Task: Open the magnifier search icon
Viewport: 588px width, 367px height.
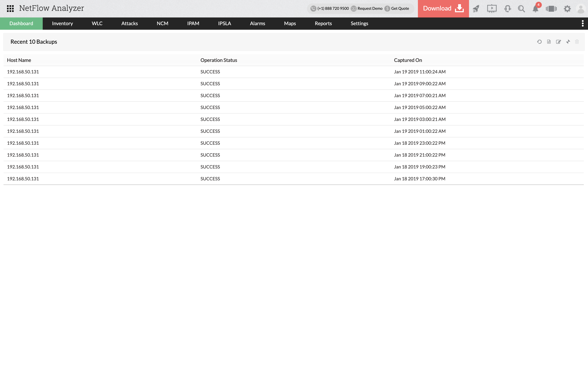Action: (x=521, y=9)
